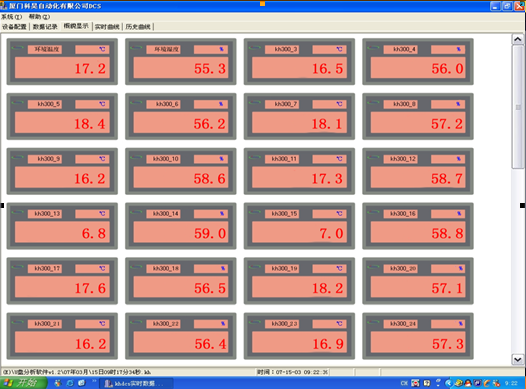Expand hidden quick launch items chevron
This screenshot has height=389, width=526.
(94, 381)
